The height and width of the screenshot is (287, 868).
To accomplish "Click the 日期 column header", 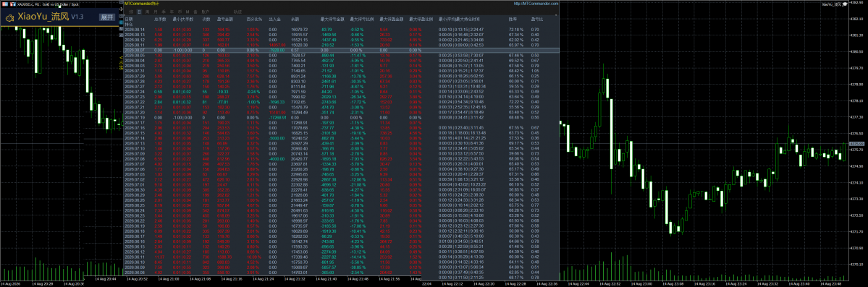I will pos(128,19).
